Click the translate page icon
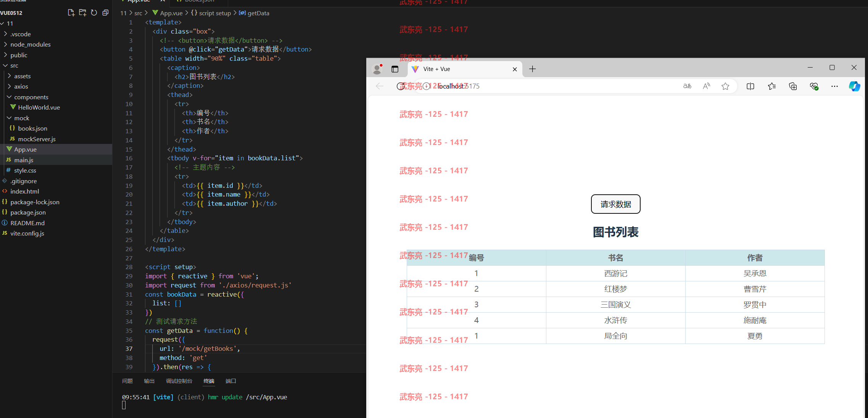Image resolution: width=868 pixels, height=418 pixels. click(x=687, y=86)
